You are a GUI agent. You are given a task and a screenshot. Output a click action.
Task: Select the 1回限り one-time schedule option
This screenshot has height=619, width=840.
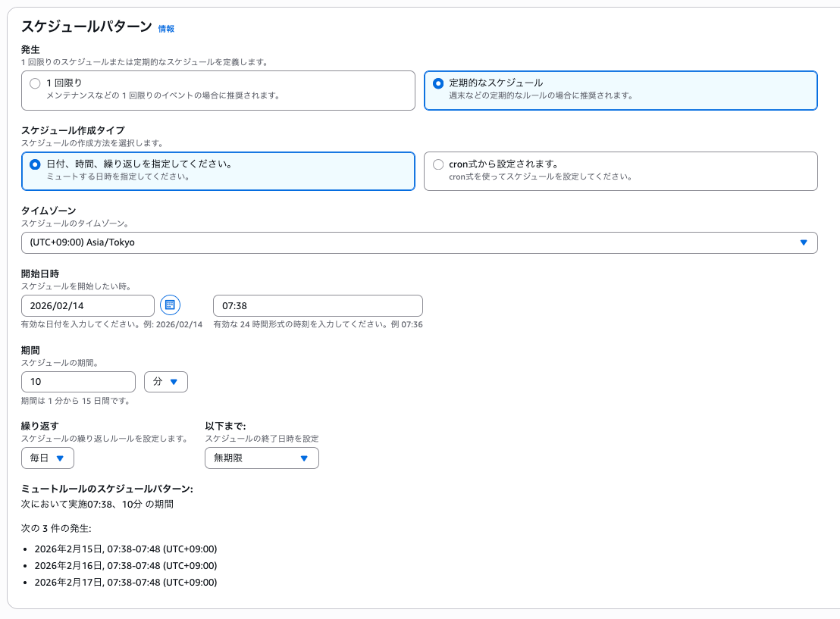34,84
